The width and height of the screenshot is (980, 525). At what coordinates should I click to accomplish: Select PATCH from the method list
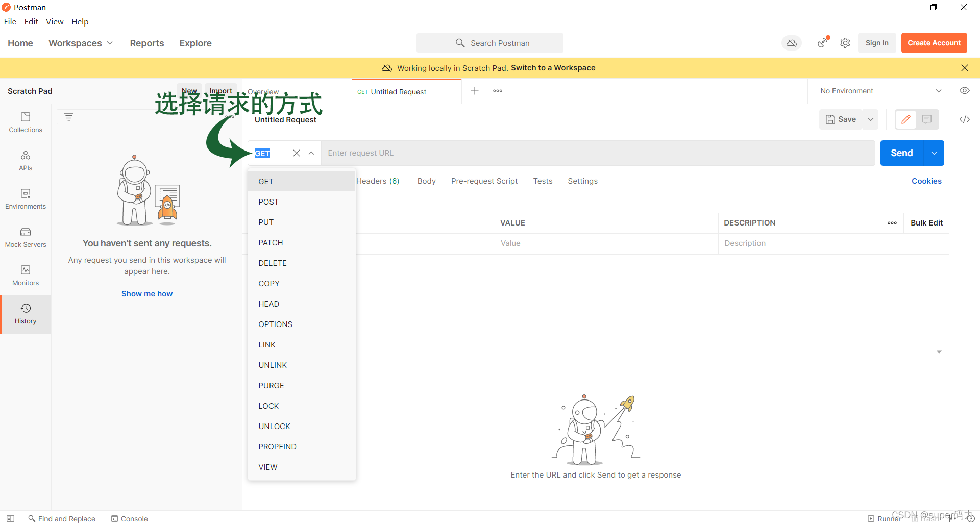[302, 243]
